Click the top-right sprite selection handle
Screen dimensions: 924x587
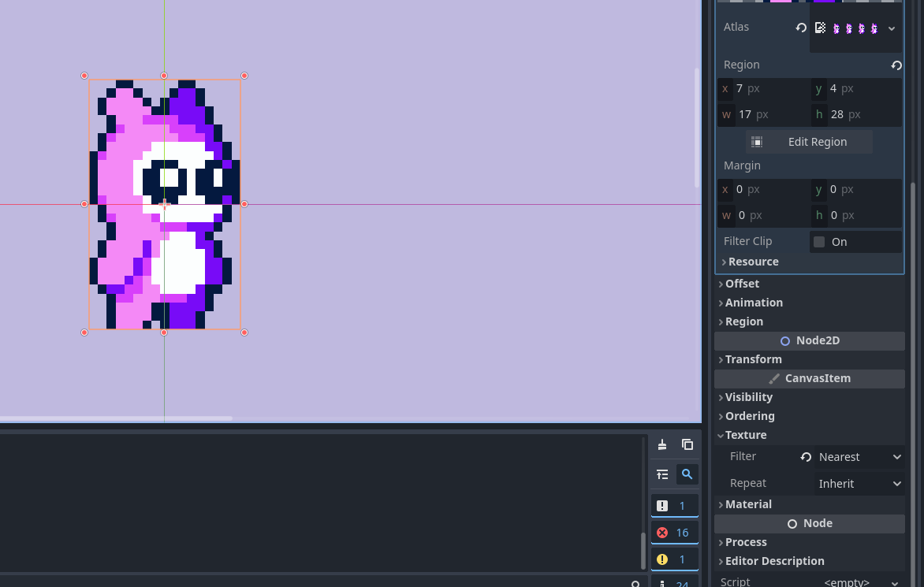(244, 76)
